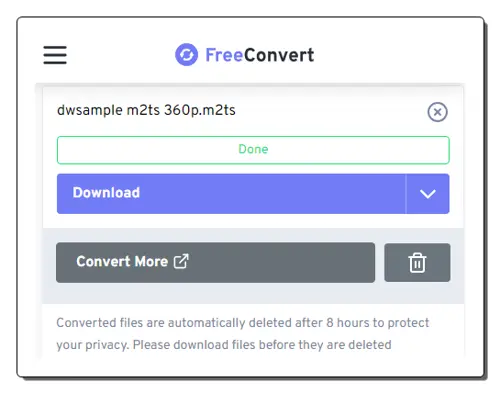Click the "Done" status text
This screenshot has height=393, width=500.
[253, 149]
